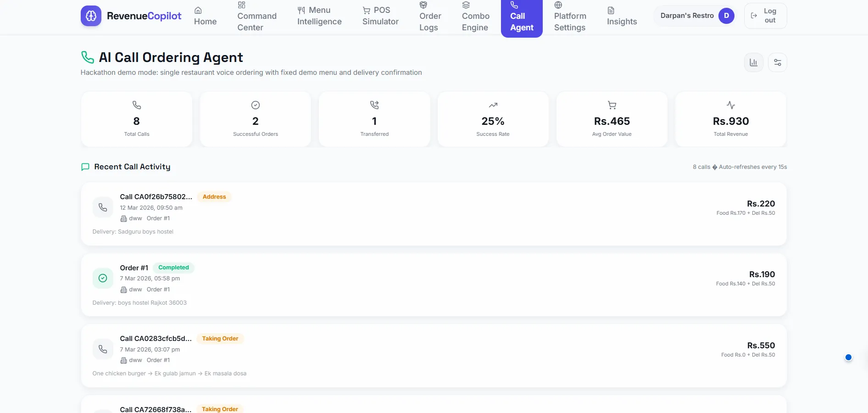Screen dimensions: 868x413
Task: Click the 7 Mar 2026, 03:07 pm timestamp
Action: pos(150,350)
